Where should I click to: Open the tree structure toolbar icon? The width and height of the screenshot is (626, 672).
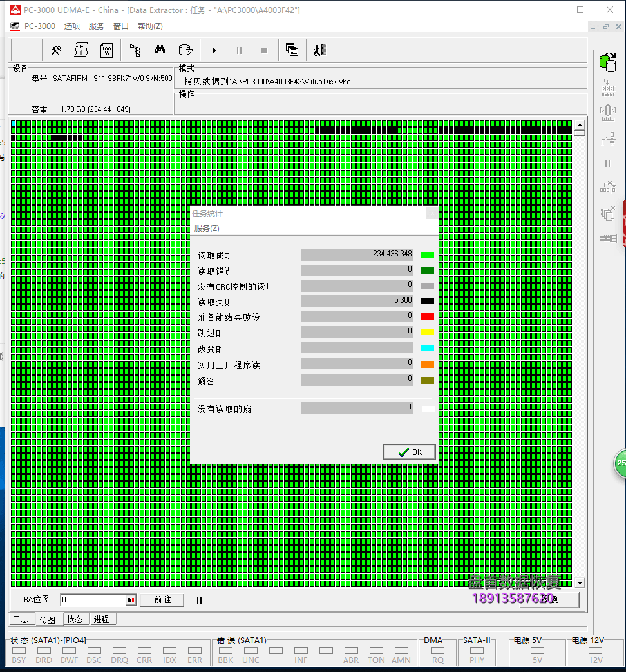pyautogui.click(x=135, y=51)
